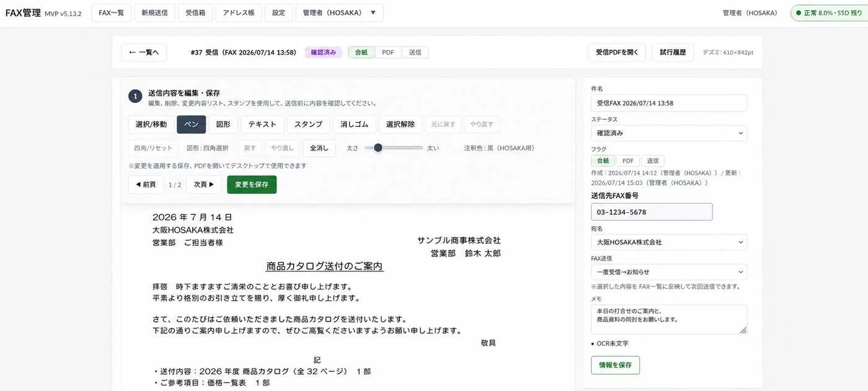Toggle 合紙 under フラグ section
The height and width of the screenshot is (391, 868).
(603, 161)
